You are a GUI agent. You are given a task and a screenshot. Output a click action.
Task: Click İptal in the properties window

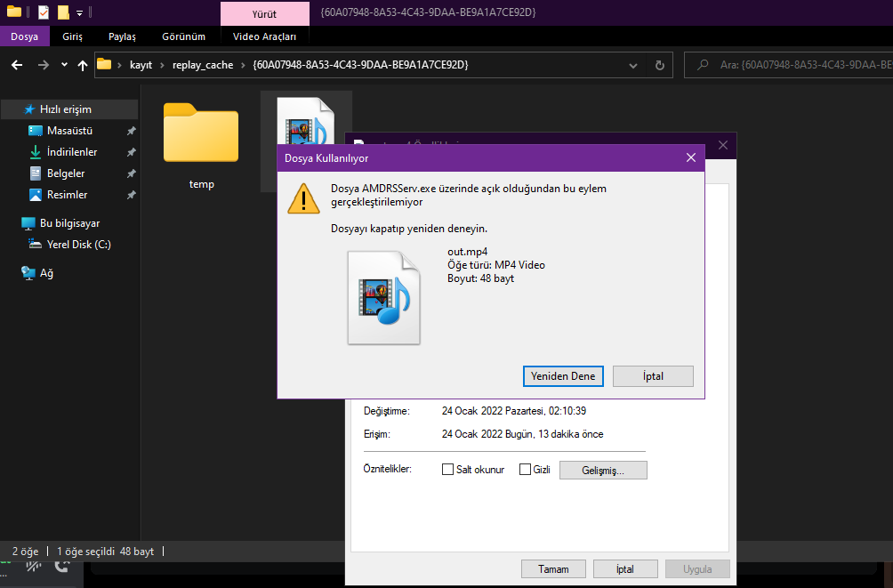tap(625, 568)
